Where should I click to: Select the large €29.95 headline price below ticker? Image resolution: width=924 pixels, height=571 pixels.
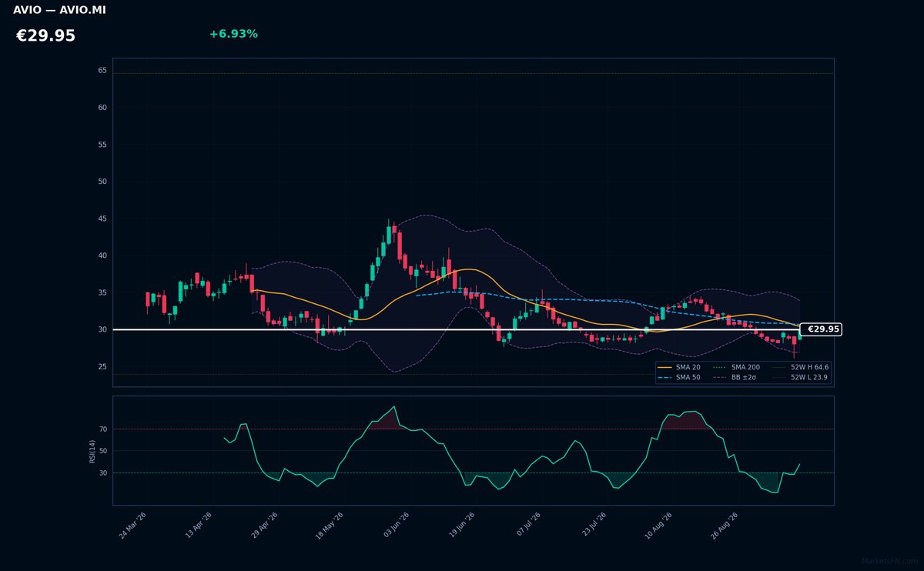(x=45, y=36)
